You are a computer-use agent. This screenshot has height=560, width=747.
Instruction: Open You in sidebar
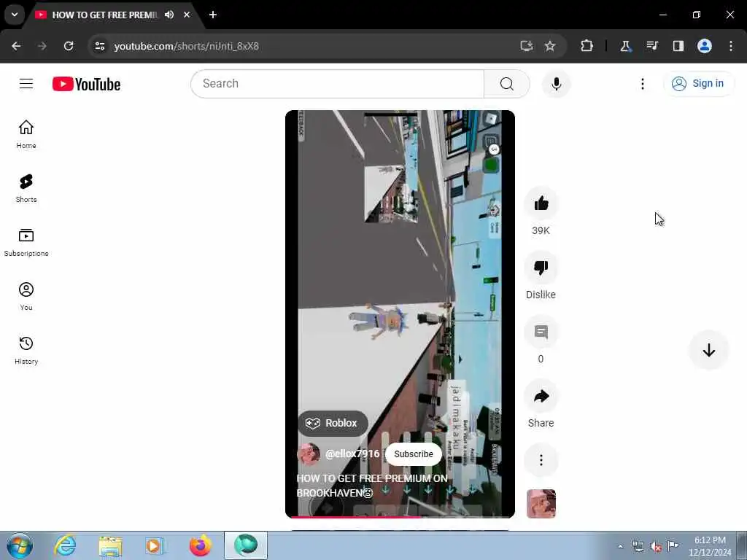[26, 296]
